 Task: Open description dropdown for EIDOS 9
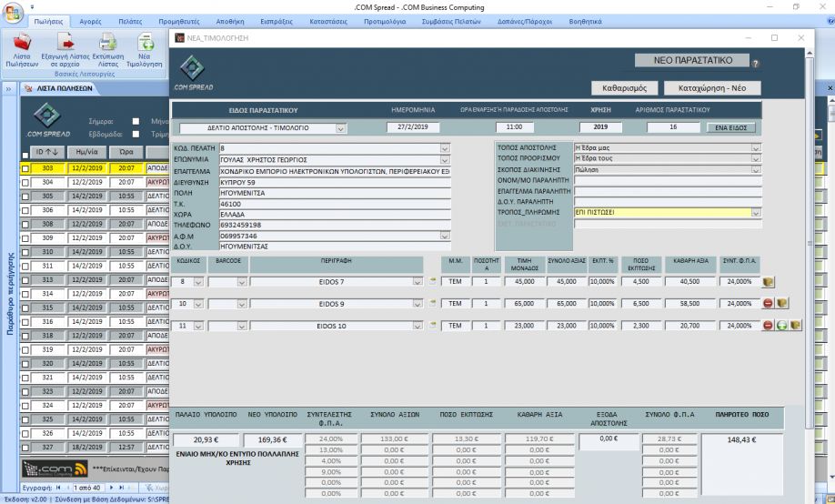pyautogui.click(x=418, y=304)
